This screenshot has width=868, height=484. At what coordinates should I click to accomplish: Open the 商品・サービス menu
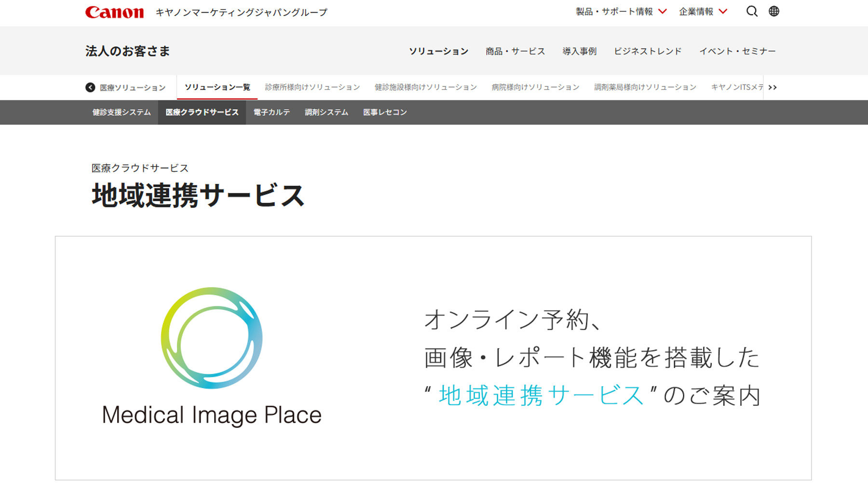tap(515, 51)
